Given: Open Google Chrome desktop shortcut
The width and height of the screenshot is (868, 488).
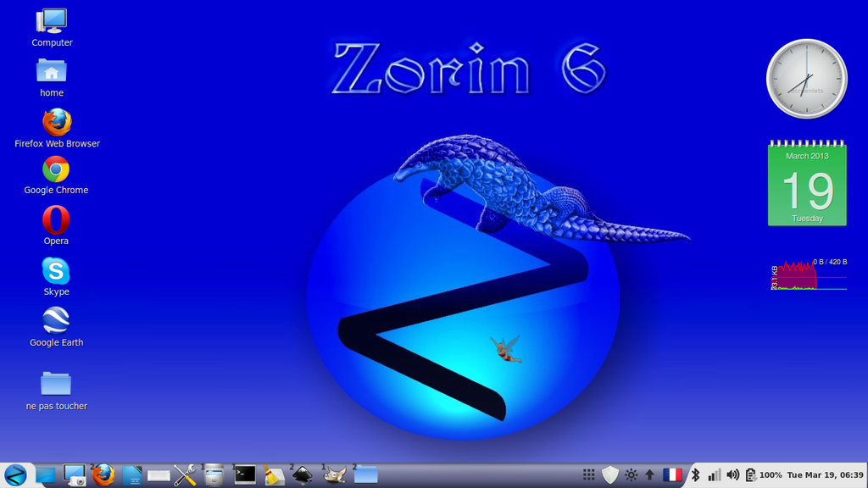Looking at the screenshot, I should (x=56, y=169).
